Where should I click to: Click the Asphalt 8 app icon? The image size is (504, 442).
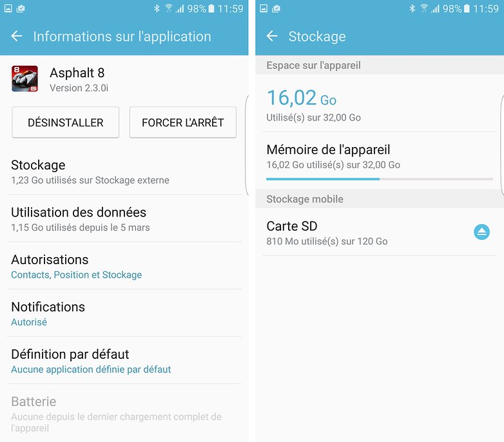(24, 79)
